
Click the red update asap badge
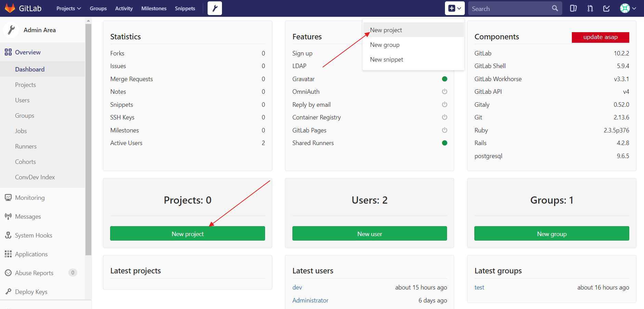pos(600,37)
